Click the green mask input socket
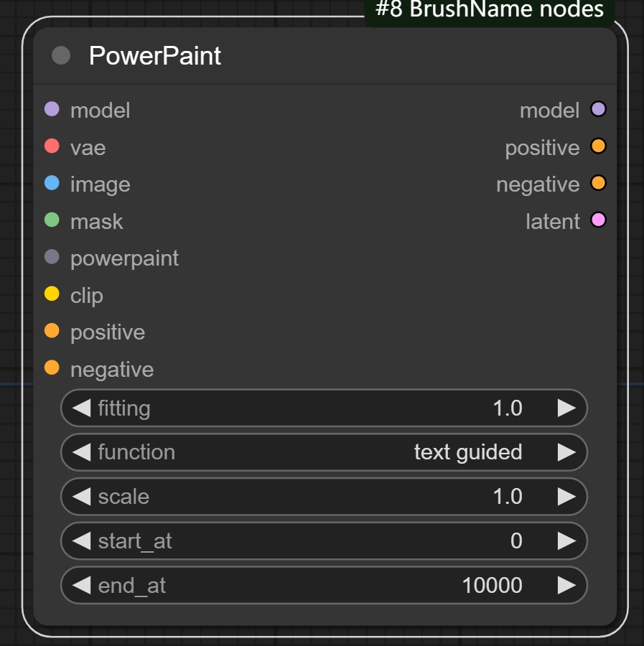Screen dimensions: 644x646 click(x=52, y=220)
